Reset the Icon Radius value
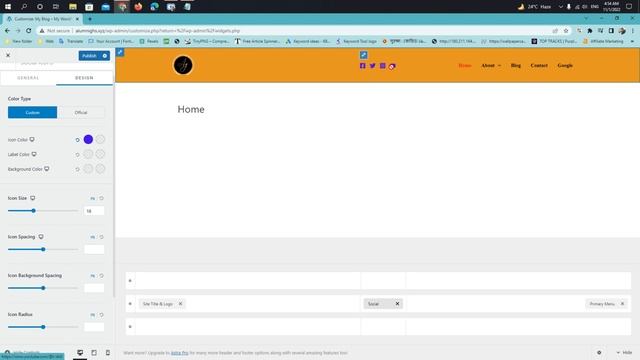Screen dimensions: 640x360 tap(102, 315)
